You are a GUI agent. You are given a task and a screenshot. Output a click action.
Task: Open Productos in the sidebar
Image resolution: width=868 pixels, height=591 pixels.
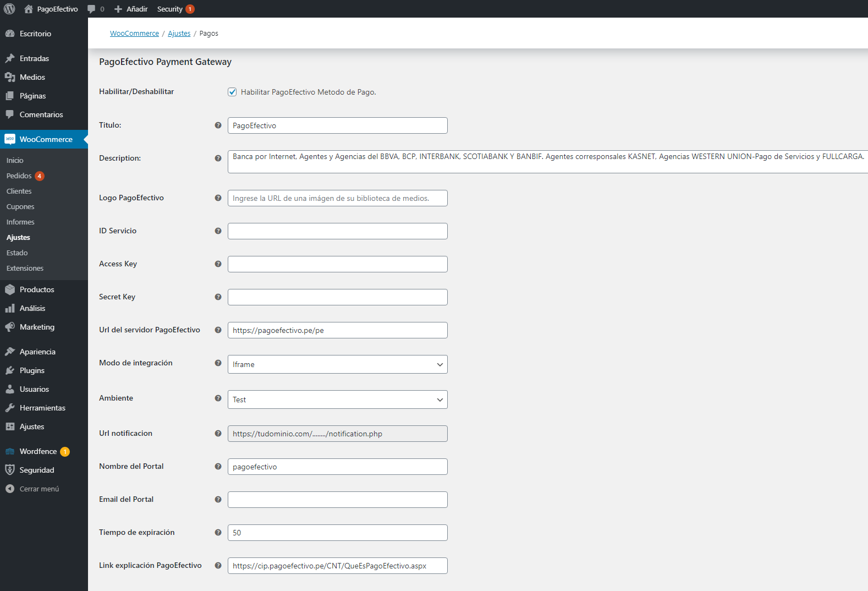(x=37, y=289)
